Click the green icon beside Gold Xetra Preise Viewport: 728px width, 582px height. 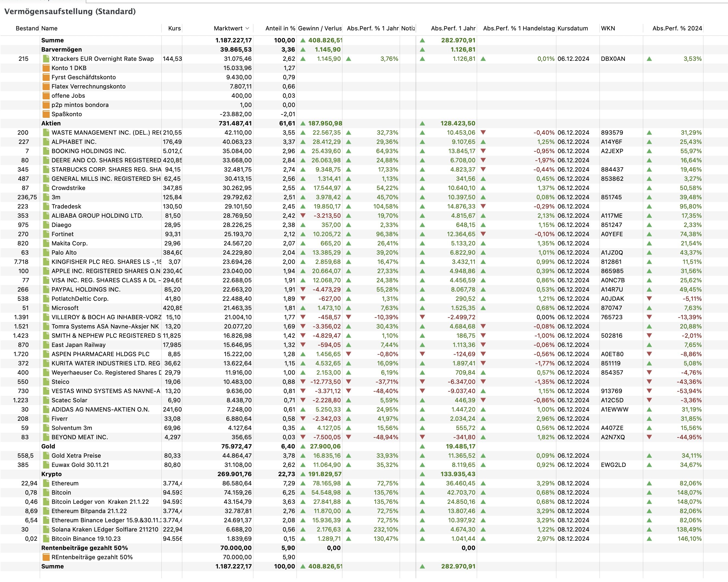tap(46, 456)
